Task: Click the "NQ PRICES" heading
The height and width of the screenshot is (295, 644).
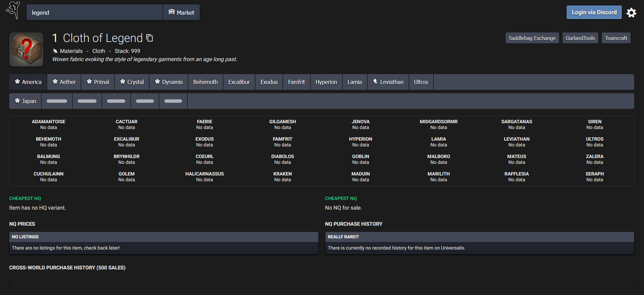Action: [22, 224]
